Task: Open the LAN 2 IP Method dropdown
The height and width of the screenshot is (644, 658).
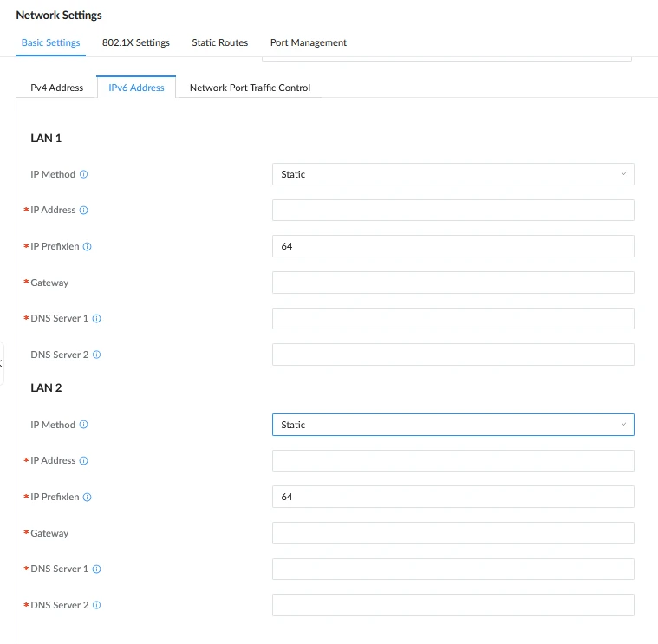Action: 453,425
